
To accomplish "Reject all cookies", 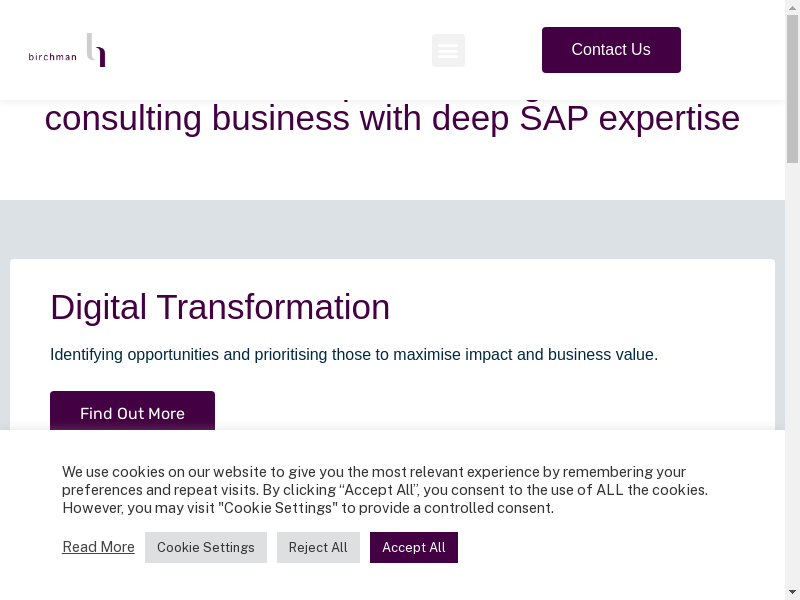I will click(318, 547).
